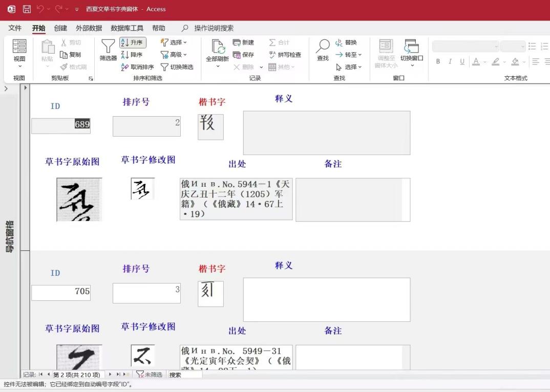Screen dimensions: 550x392
Task: Click the 搜索 box in record bar
Action: click(184, 375)
